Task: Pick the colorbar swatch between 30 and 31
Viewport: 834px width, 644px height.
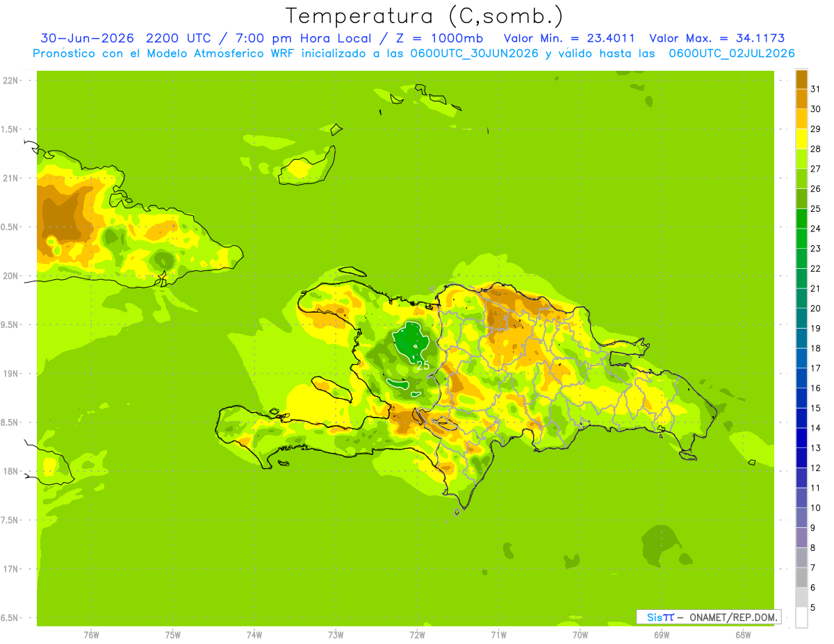Action: coord(801,99)
